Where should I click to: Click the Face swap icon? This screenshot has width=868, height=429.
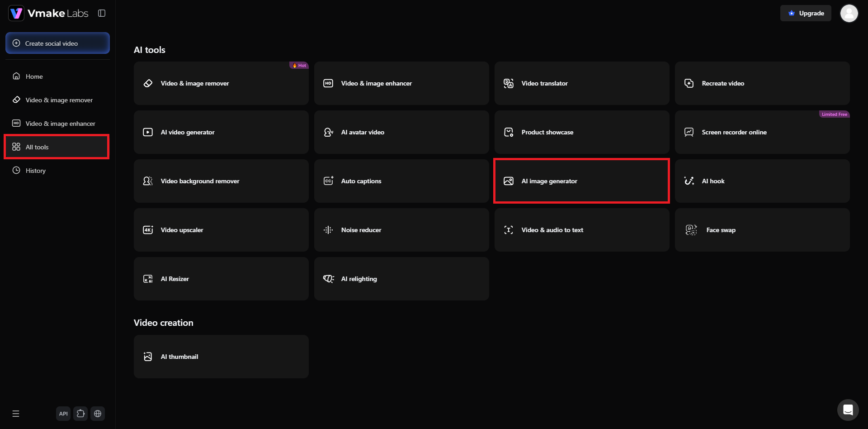click(x=691, y=230)
